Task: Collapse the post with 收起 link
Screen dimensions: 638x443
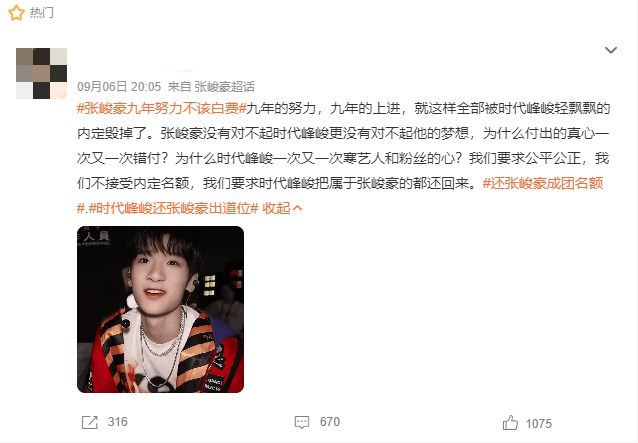Action: click(276, 208)
